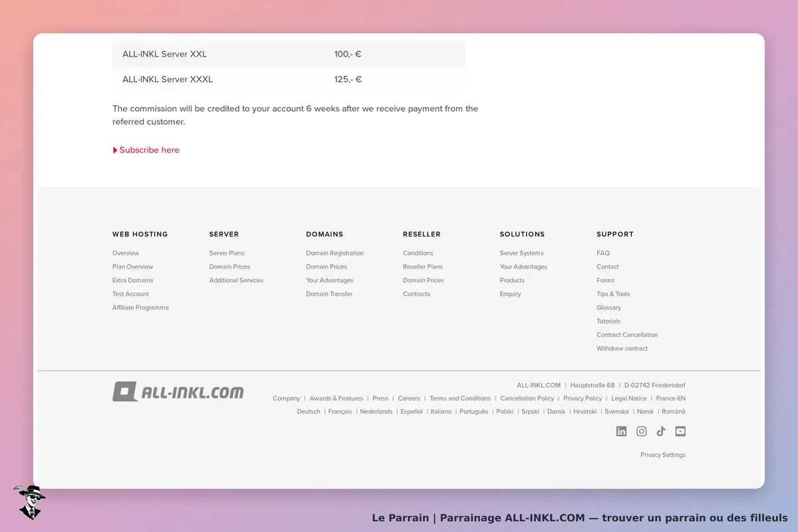Switch language to Hrvatski
This screenshot has width=798, height=532.
585,412
